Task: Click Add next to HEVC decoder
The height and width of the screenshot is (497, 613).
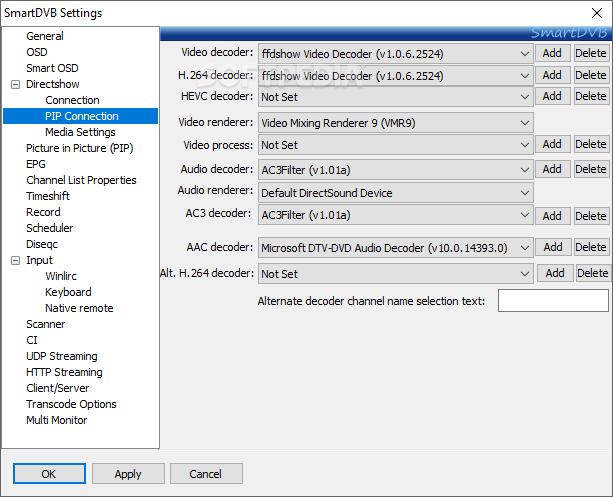Action: click(552, 96)
